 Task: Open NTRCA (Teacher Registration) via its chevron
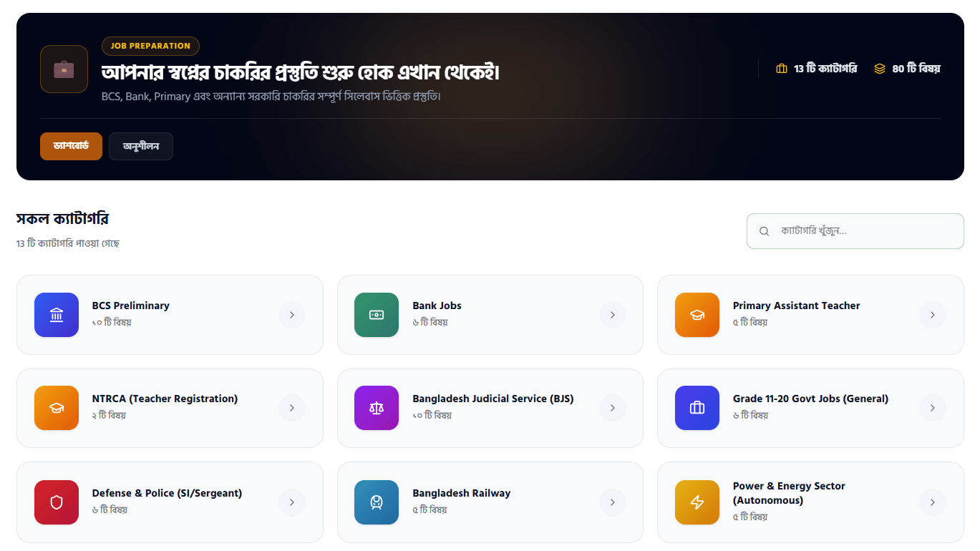tap(292, 408)
